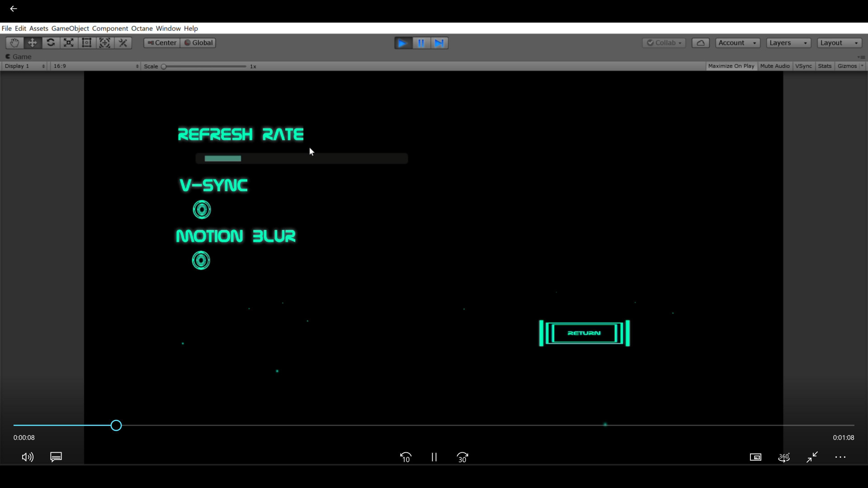Toggle the Stats overlay
Image resolution: width=868 pixels, height=488 pixels.
point(825,66)
